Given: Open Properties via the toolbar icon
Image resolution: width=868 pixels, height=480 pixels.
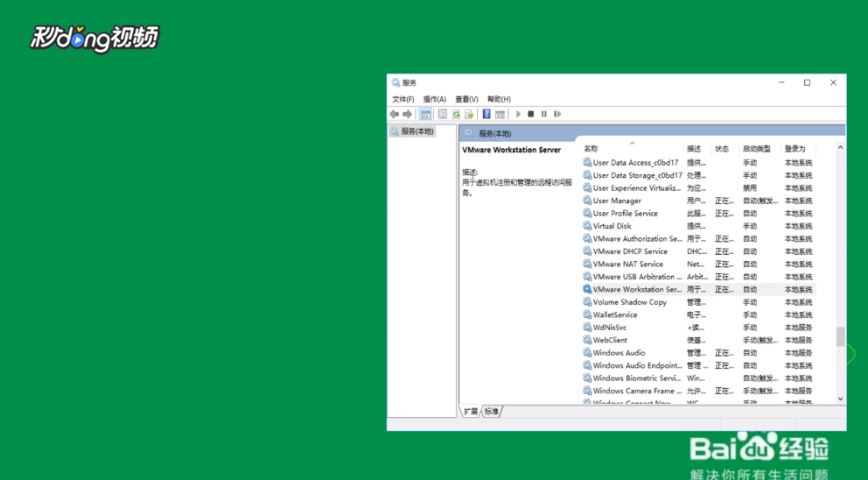Looking at the screenshot, I should point(442,114).
